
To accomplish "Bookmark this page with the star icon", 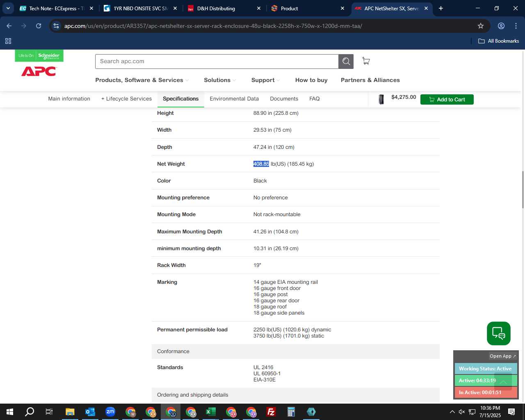I will (x=481, y=26).
